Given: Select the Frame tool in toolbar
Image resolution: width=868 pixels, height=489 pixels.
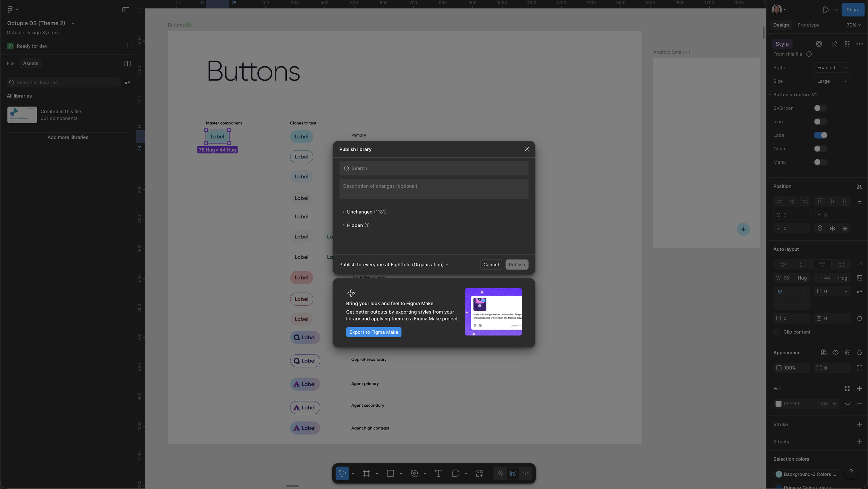Looking at the screenshot, I should [x=366, y=473].
